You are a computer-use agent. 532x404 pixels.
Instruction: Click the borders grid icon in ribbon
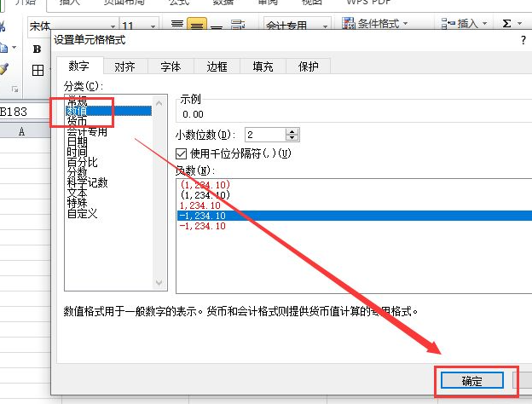(x=38, y=71)
